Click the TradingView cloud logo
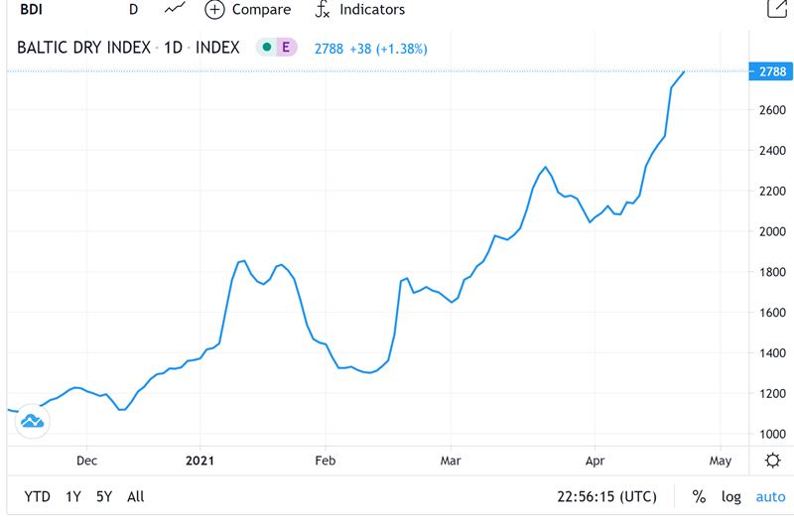794x532 pixels. [33, 421]
